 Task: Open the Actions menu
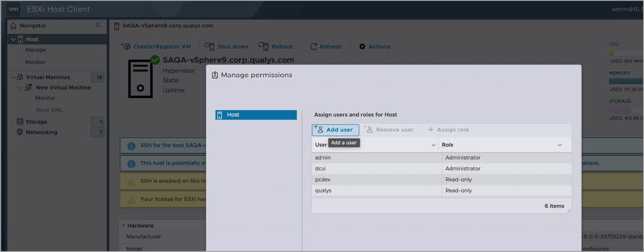click(x=375, y=46)
